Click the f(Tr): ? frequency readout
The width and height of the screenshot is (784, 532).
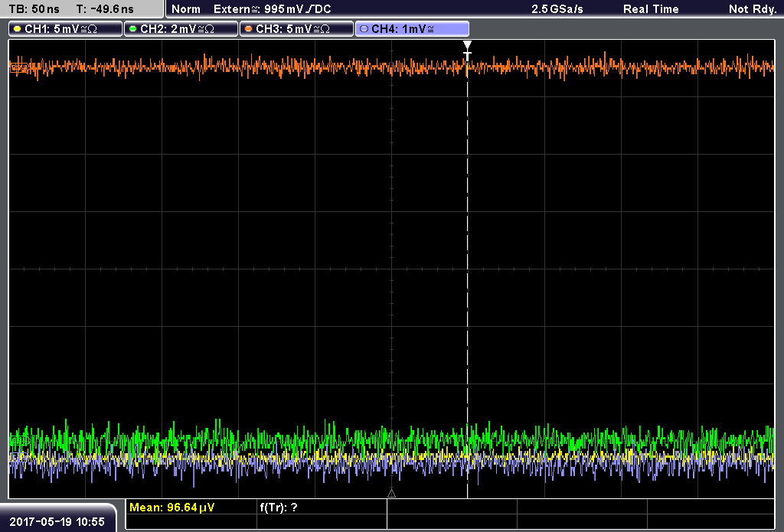pos(279,508)
